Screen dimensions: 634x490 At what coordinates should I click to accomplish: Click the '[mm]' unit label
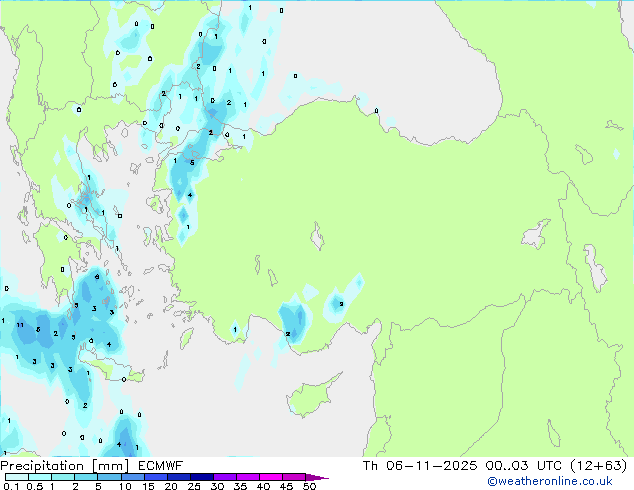pyautogui.click(x=111, y=466)
